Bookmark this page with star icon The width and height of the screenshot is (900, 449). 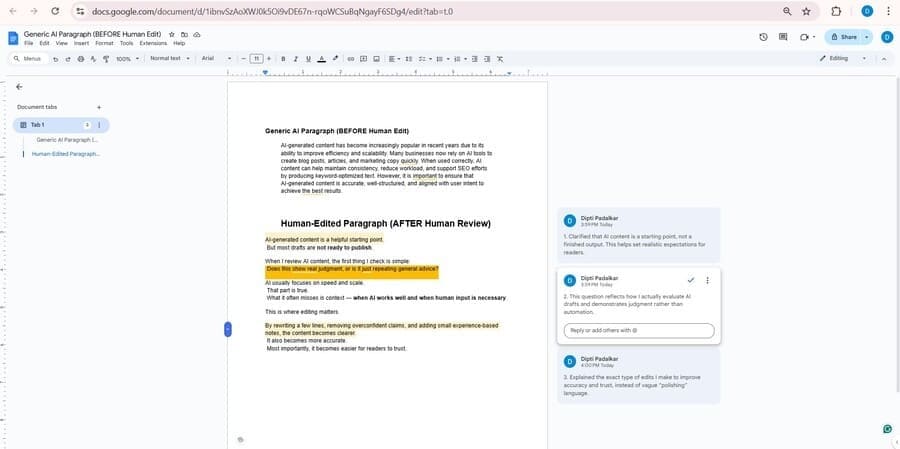click(806, 11)
